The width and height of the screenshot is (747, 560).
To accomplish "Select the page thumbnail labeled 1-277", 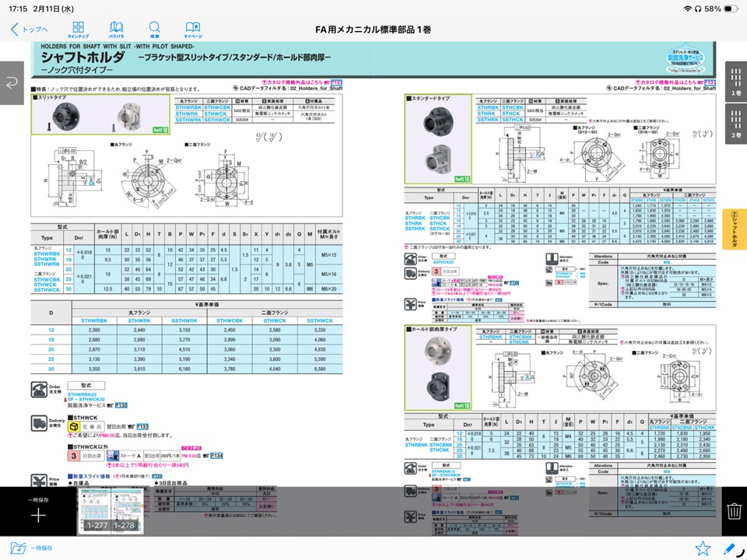I will (97, 512).
